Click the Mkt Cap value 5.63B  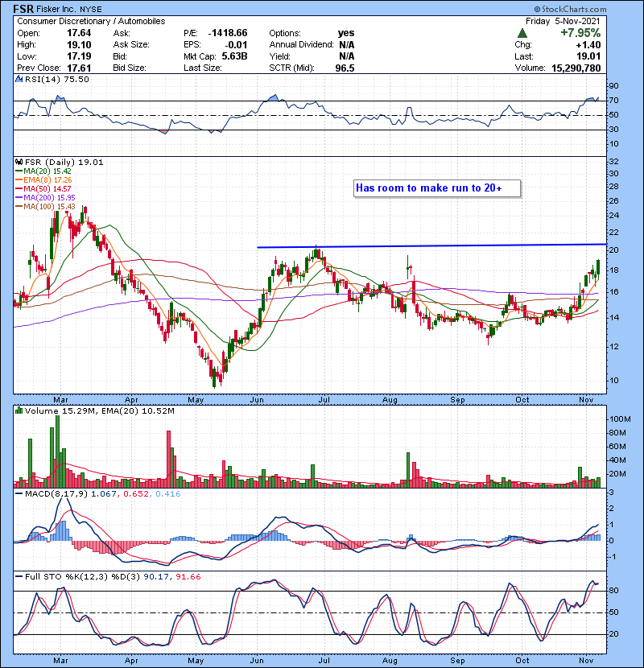click(x=234, y=56)
